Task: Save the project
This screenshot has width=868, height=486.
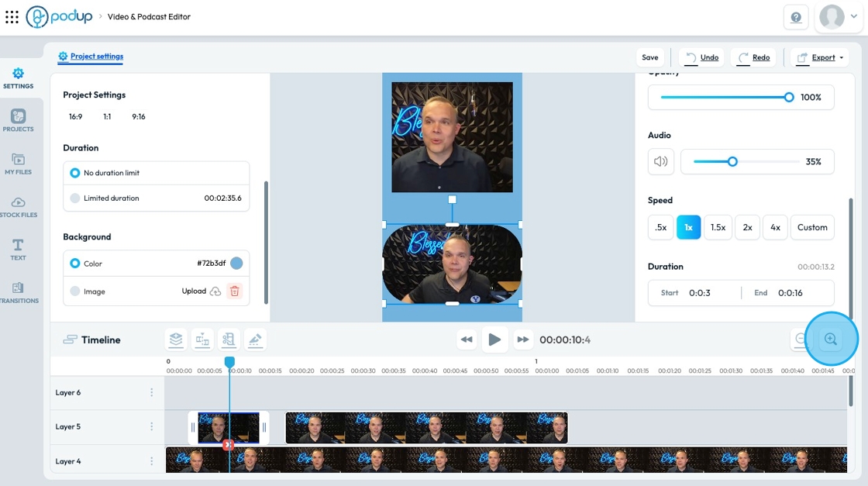Action: click(x=650, y=57)
